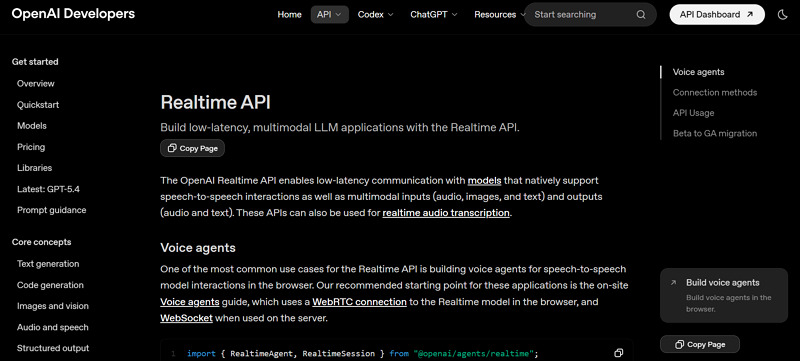
Task: Select Libraries in the sidebar
Action: 35,168
